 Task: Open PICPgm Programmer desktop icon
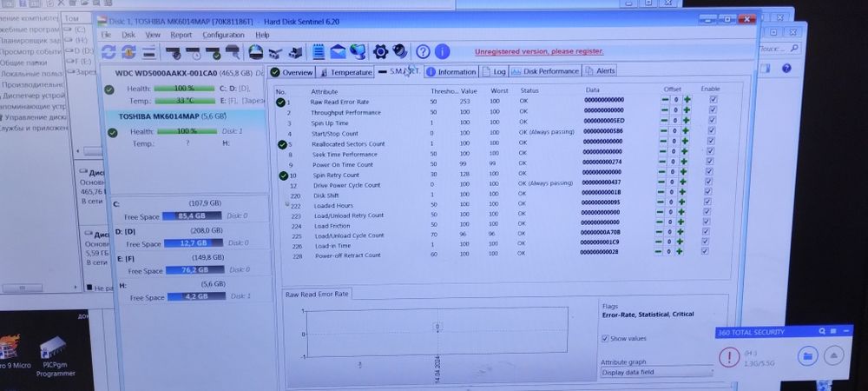(55, 355)
